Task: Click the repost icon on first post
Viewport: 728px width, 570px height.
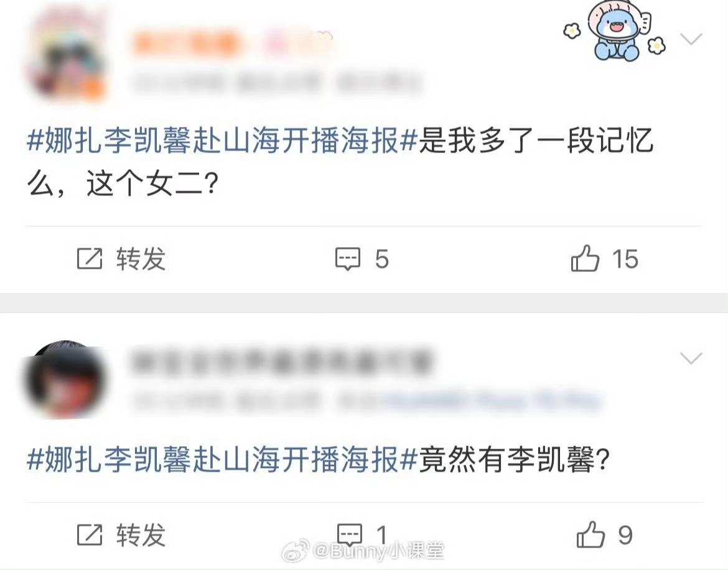Action: coord(89,258)
